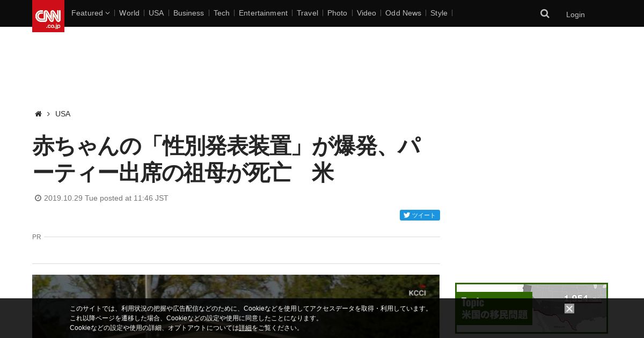This screenshot has height=338, width=644.
Task: Click the Login link
Action: click(x=575, y=14)
